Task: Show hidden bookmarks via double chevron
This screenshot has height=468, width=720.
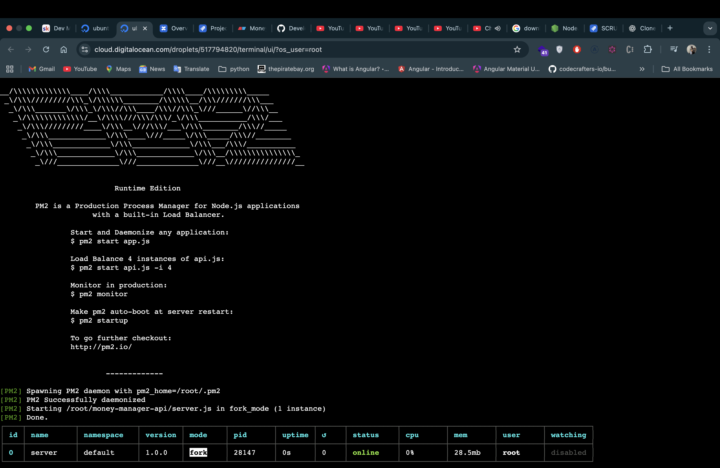Action: (642, 69)
